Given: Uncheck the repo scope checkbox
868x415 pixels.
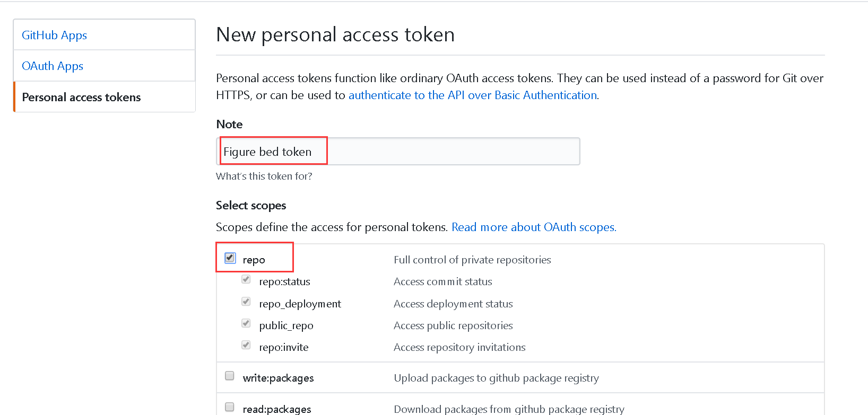Looking at the screenshot, I should [230, 258].
